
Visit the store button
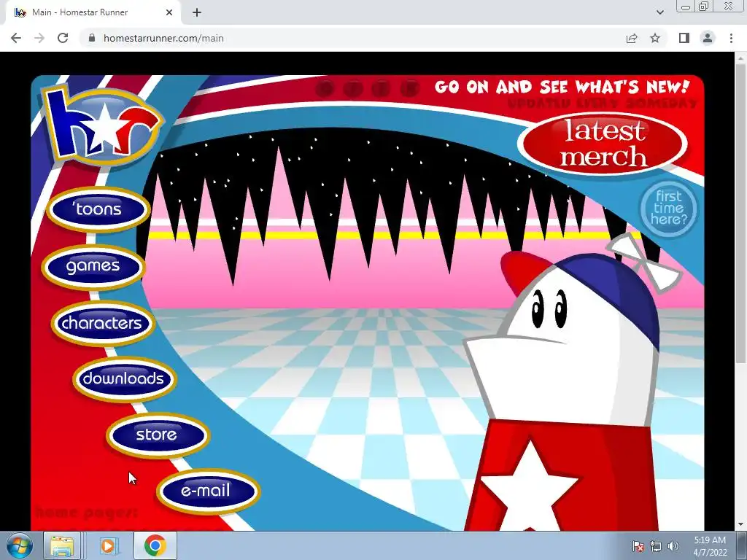[157, 435]
